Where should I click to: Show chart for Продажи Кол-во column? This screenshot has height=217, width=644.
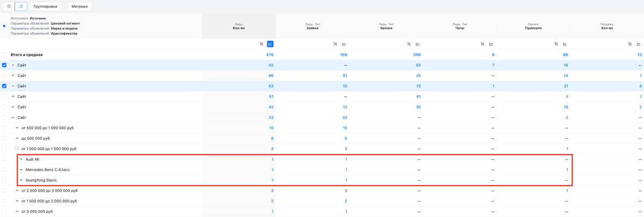click(638, 44)
